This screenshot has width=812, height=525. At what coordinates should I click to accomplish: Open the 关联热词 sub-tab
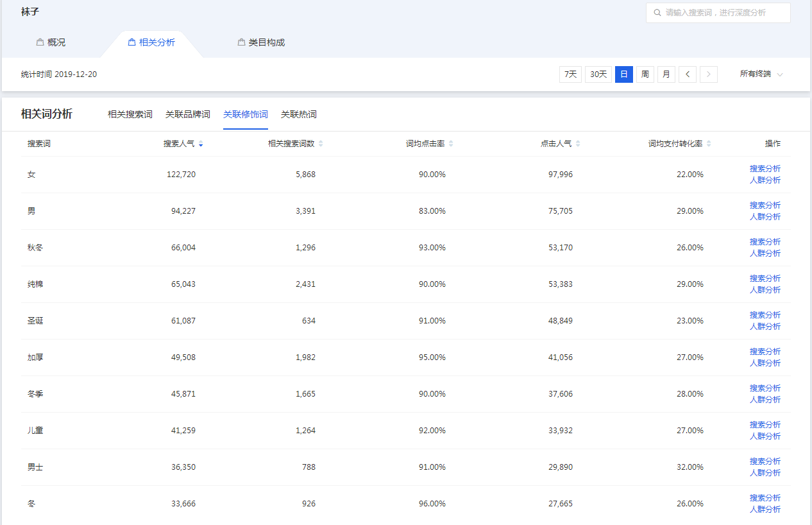pyautogui.click(x=299, y=114)
